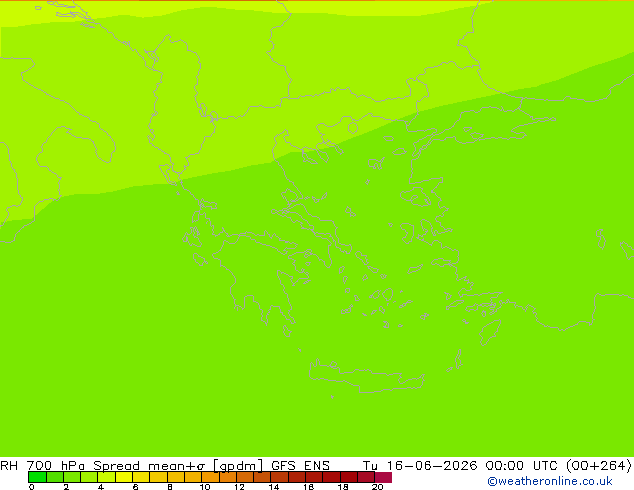Click the '(00+264)' forecast hour label

click(x=599, y=465)
